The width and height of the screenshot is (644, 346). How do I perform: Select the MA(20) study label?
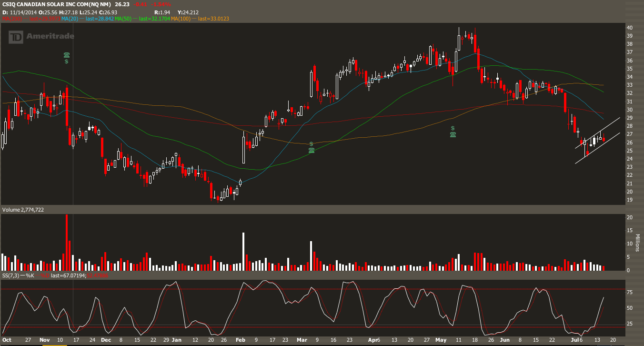pyautogui.click(x=69, y=19)
